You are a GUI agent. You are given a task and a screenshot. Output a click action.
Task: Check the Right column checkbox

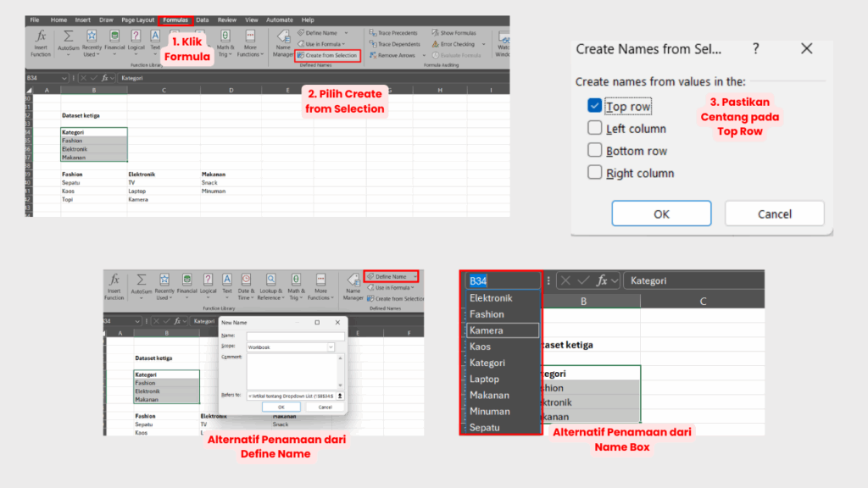[x=595, y=173]
